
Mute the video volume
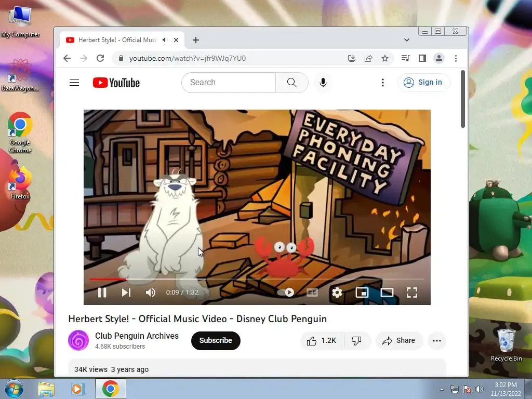point(151,292)
